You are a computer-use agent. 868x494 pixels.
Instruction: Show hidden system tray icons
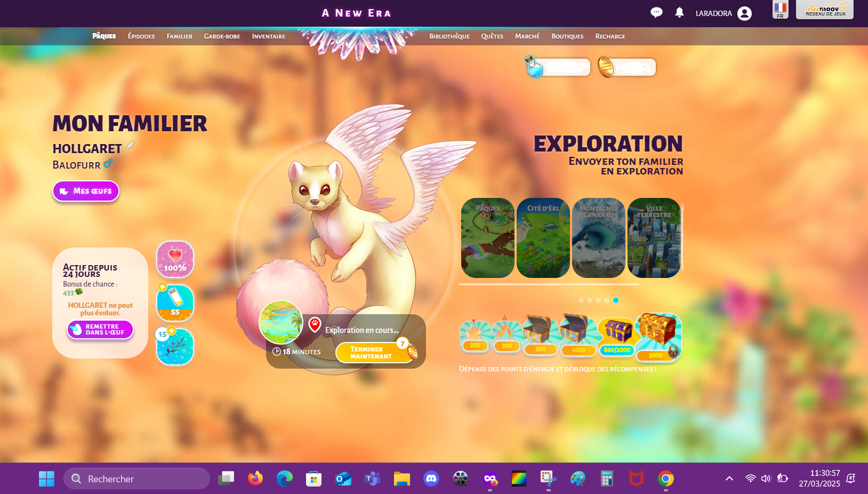729,479
